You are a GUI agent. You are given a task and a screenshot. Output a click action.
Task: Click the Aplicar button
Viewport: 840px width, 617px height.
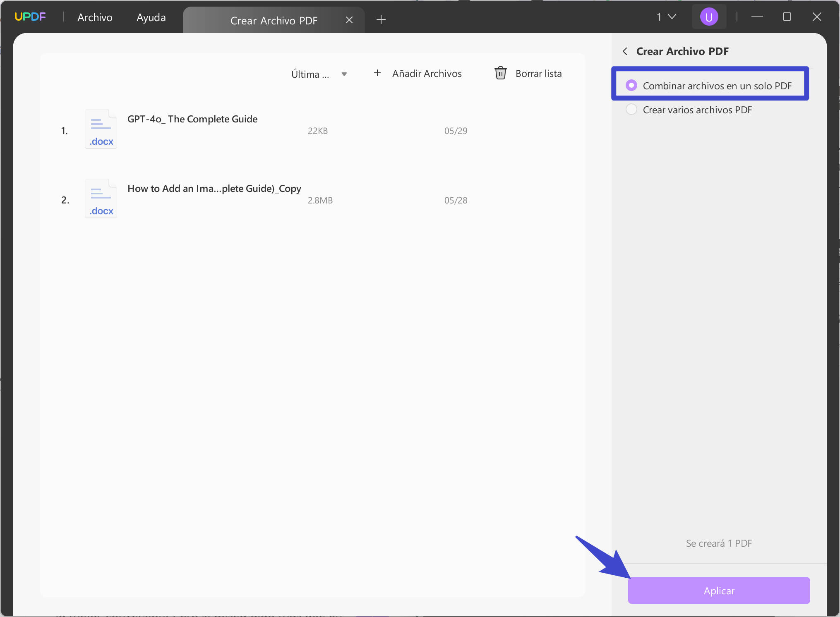pos(718,590)
